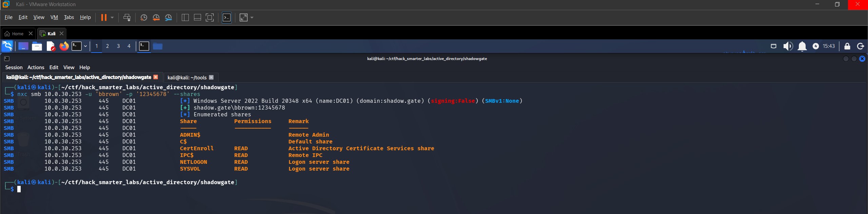Click the log out icon in panel
Image resolution: width=868 pixels, height=214 pixels.
click(861, 46)
